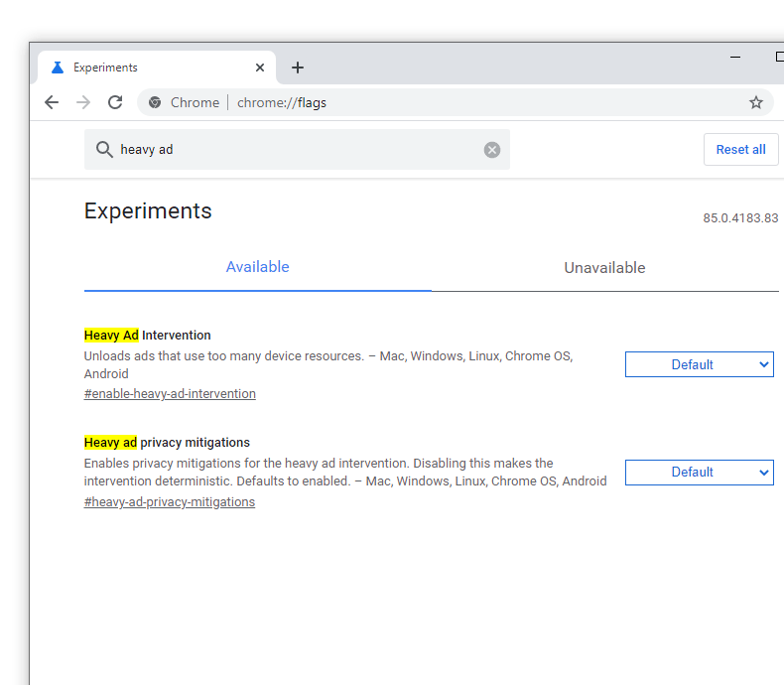The height and width of the screenshot is (685, 784).
Task: Click the Chrome site info icon
Action: tap(154, 102)
